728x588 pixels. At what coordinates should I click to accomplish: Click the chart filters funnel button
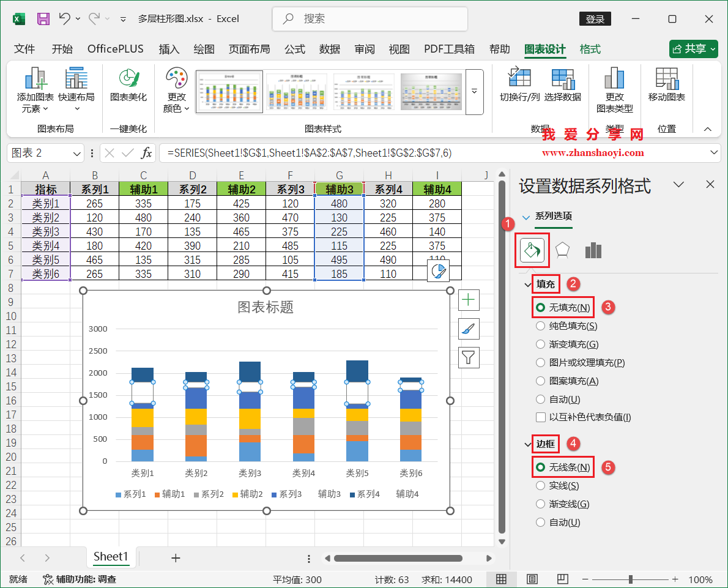point(469,357)
